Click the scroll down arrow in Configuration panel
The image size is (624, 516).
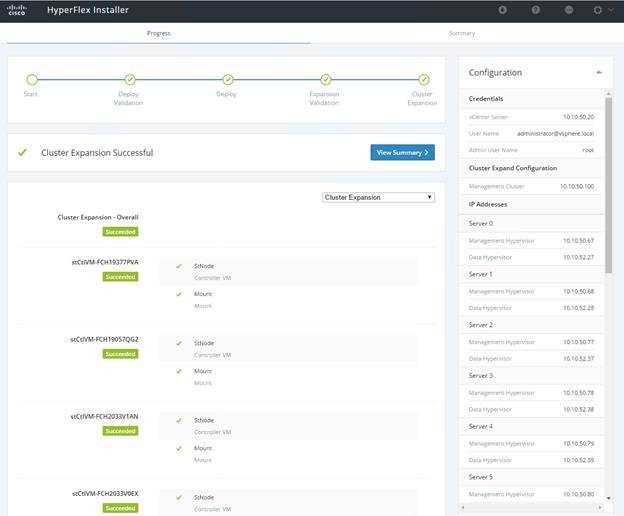[608, 498]
